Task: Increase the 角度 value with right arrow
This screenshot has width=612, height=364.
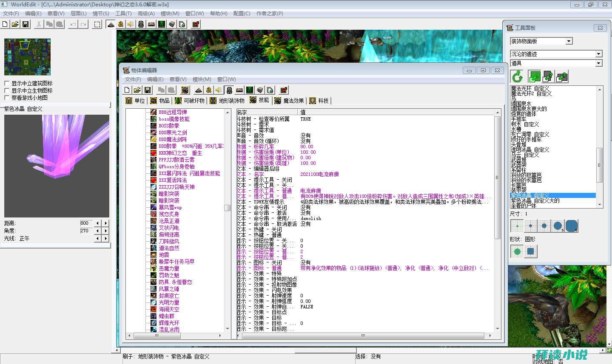Action: [x=105, y=231]
